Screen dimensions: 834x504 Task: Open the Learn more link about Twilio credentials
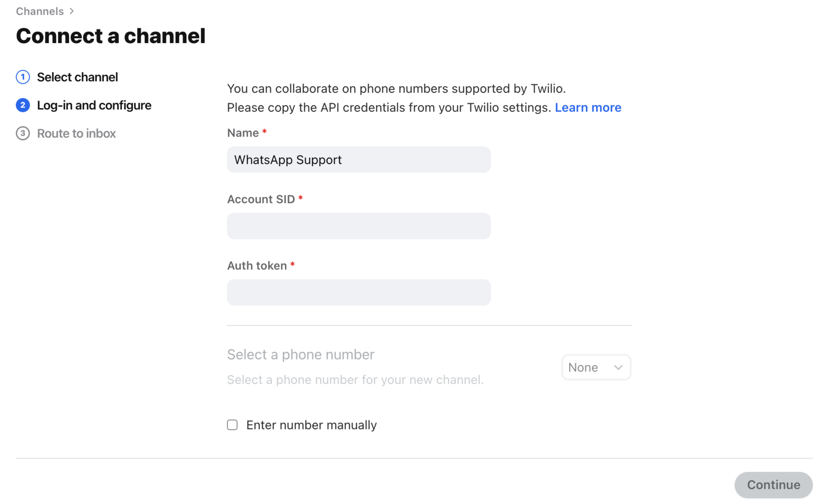[588, 107]
